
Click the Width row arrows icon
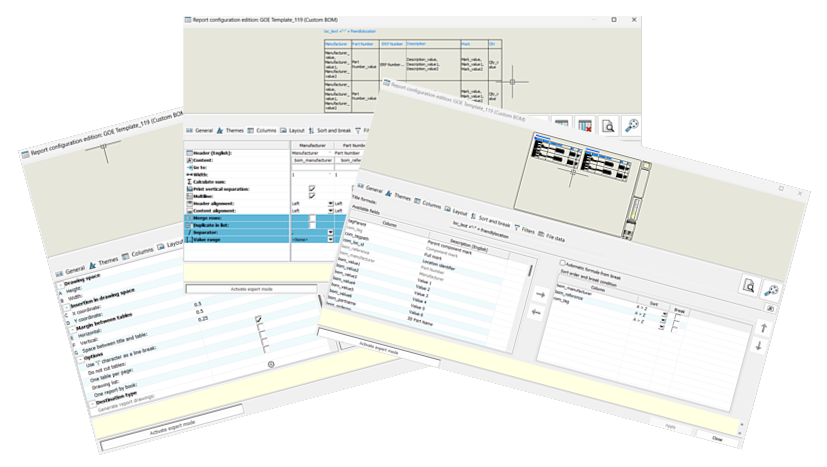pyautogui.click(x=189, y=175)
